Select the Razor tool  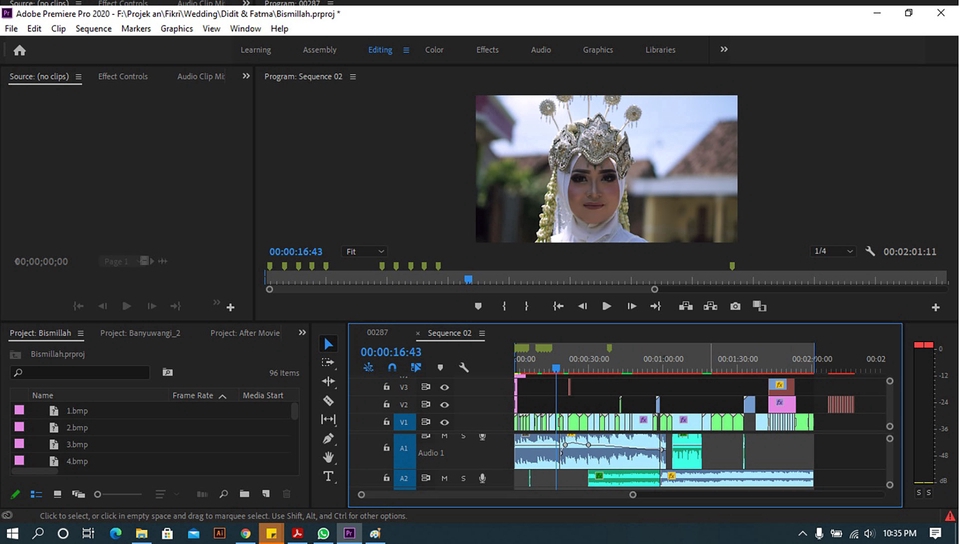(x=328, y=400)
